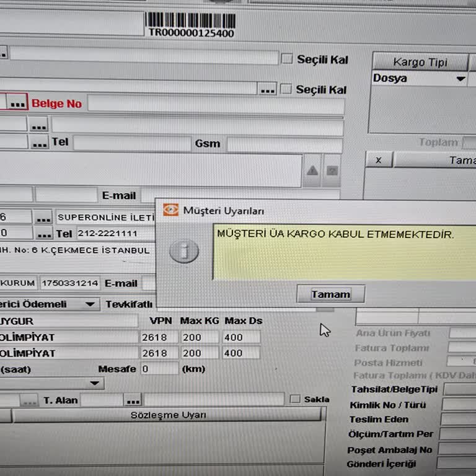Click the SUPERONLINE İLETİ name field
The image size is (476, 476).
coord(105,217)
